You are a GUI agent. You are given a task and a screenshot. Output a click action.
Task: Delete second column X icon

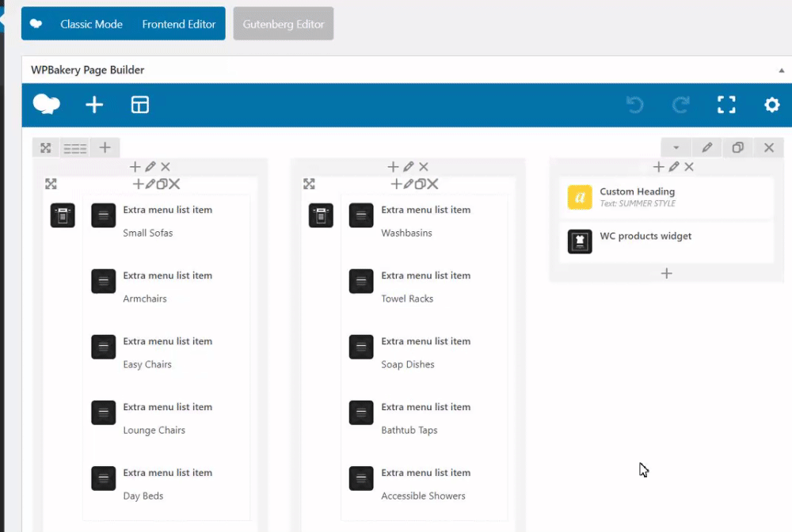(x=424, y=166)
